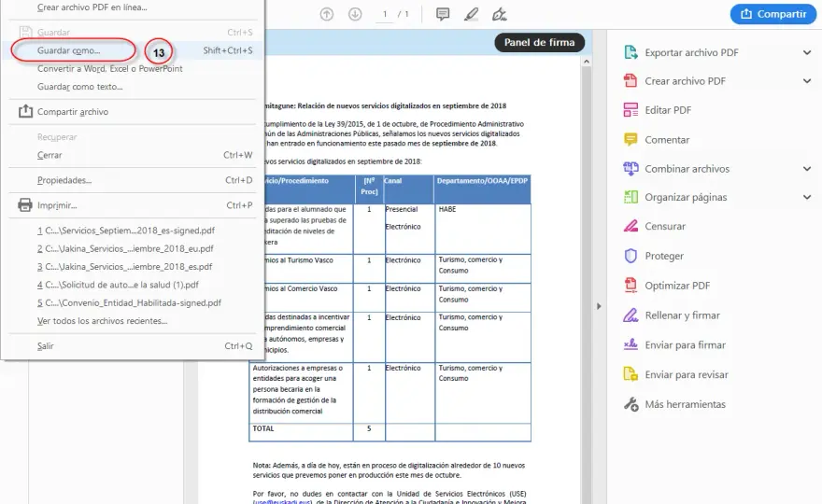
Task: Click the Comentar tool icon
Action: click(x=631, y=139)
